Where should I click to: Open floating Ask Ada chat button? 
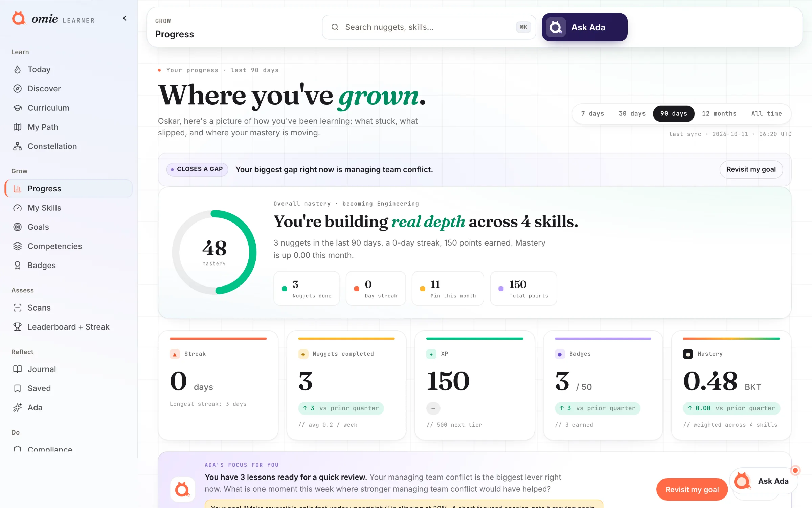(764, 481)
